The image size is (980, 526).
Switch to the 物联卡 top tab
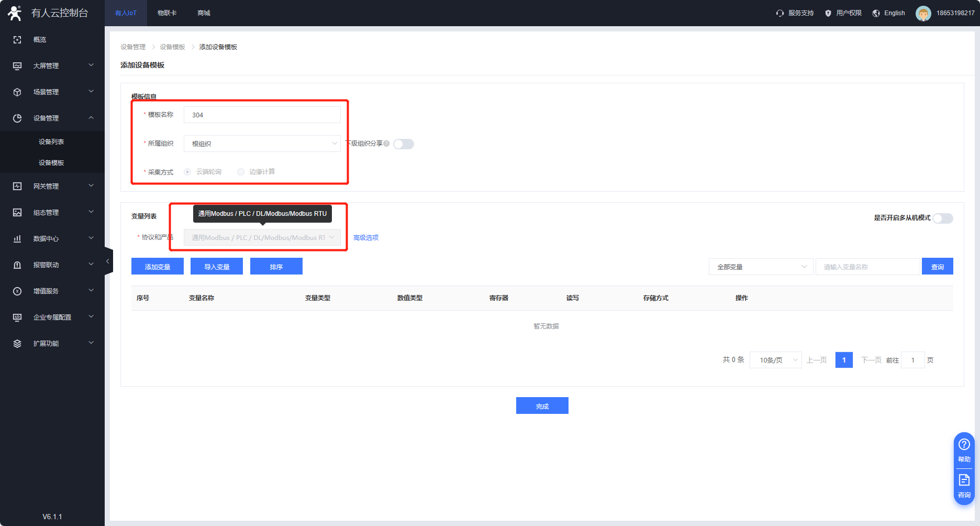pos(167,13)
